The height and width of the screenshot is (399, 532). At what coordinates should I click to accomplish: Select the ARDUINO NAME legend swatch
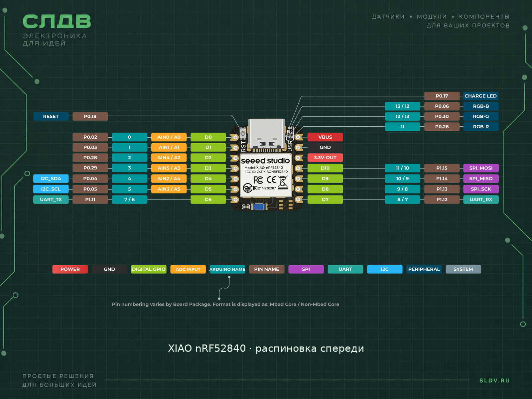227,269
